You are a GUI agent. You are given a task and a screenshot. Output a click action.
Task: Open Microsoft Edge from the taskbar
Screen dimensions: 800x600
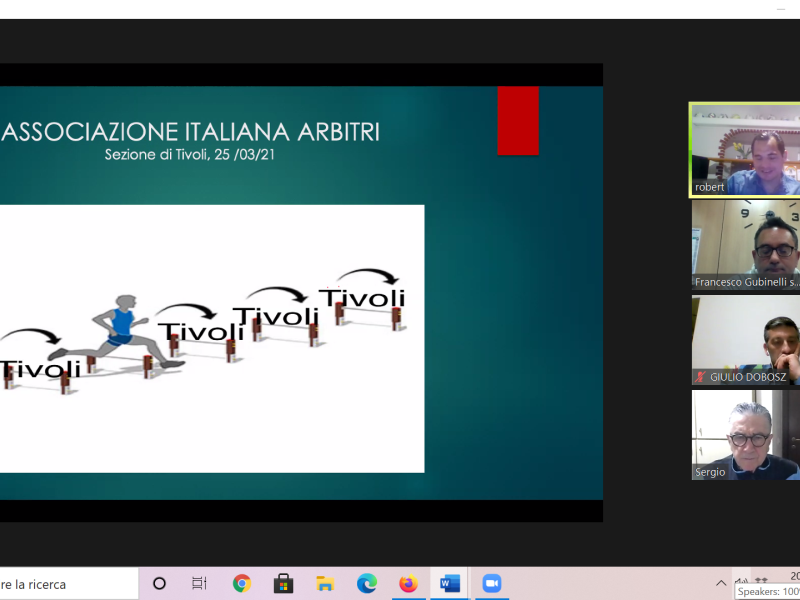367,583
